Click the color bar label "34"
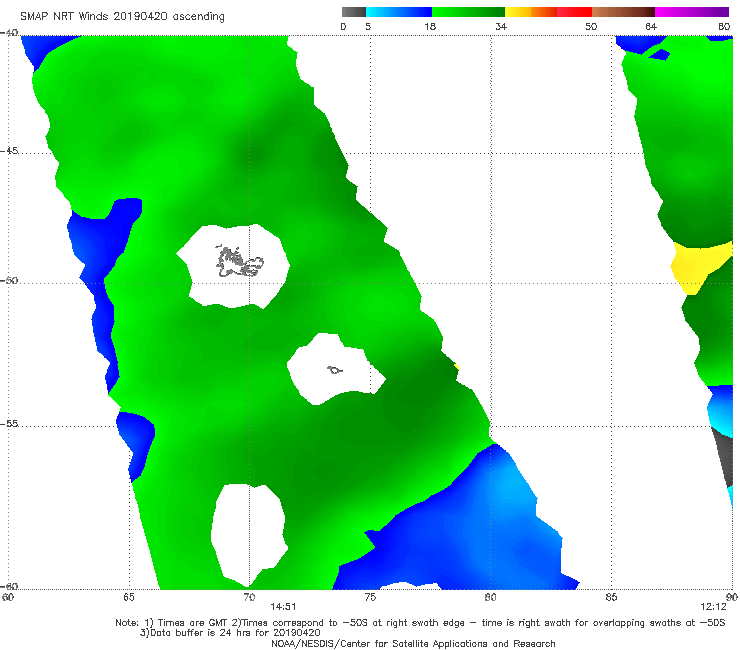Screen dimensions: 740x650 (x=501, y=26)
